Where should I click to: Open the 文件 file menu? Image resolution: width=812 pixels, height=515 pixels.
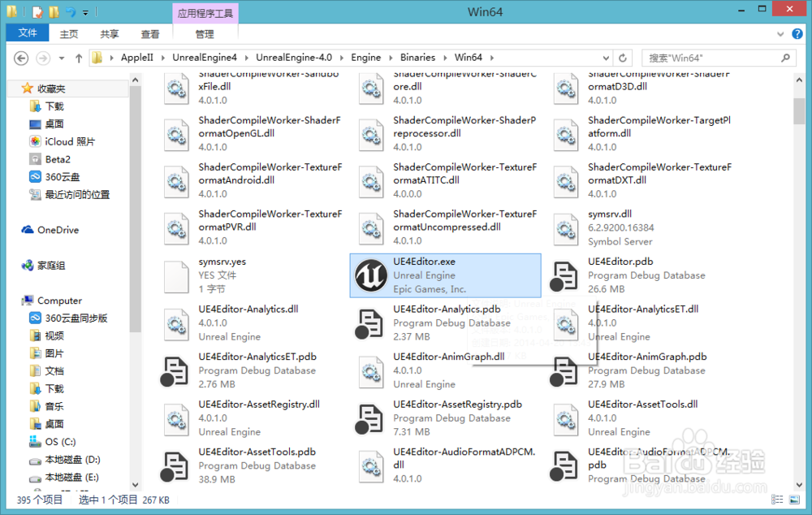coord(28,33)
